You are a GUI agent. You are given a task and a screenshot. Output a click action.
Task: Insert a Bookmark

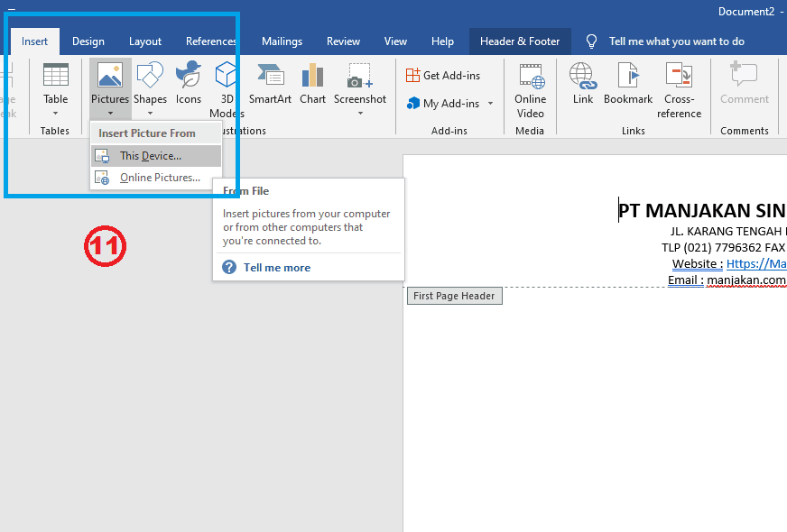tap(628, 84)
